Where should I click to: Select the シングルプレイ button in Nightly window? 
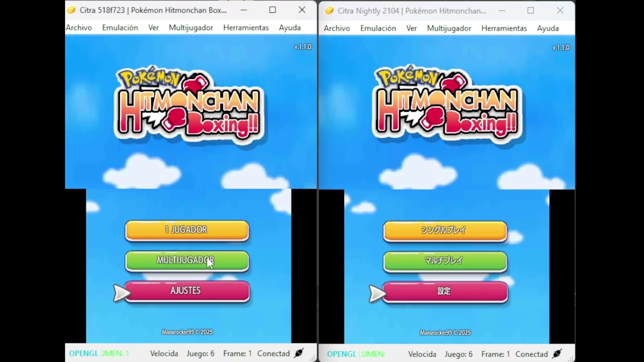click(x=445, y=231)
